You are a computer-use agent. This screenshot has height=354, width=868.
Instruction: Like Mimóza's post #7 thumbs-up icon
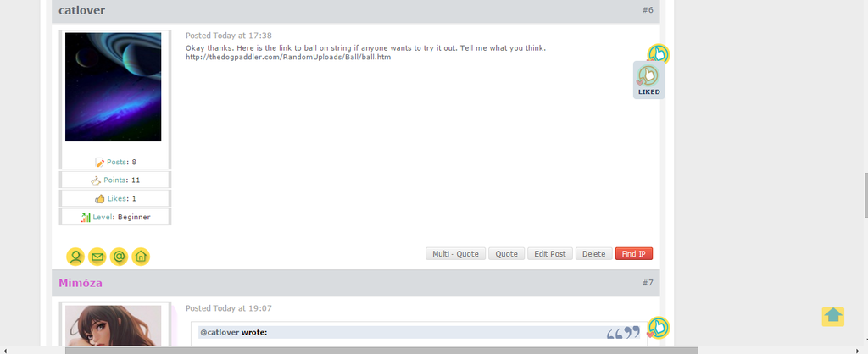click(659, 328)
